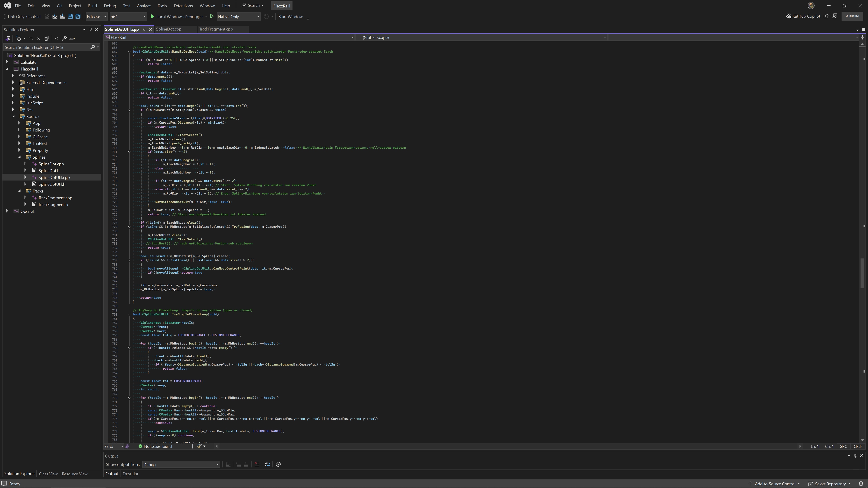The height and width of the screenshot is (488, 868).
Task: Expand the Calculate project node
Action: pyautogui.click(x=7, y=62)
